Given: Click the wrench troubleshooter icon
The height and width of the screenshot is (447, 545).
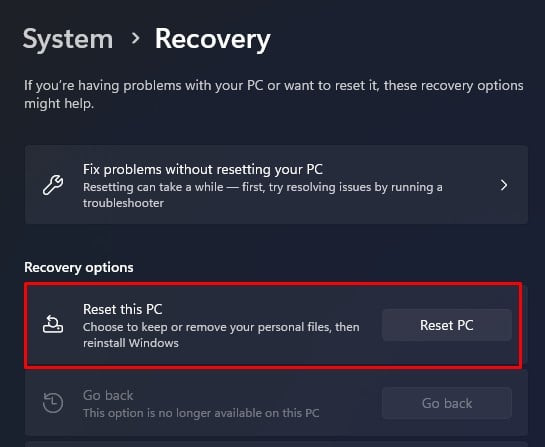Looking at the screenshot, I should [53, 185].
